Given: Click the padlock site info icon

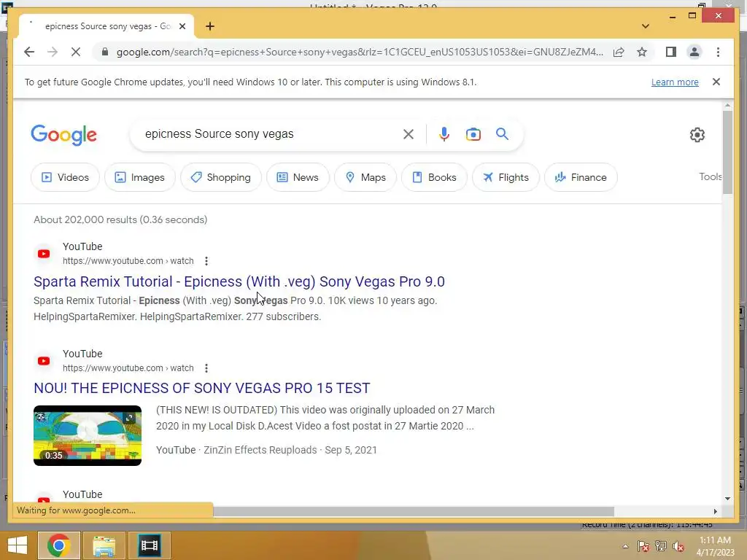Looking at the screenshot, I should click(105, 52).
